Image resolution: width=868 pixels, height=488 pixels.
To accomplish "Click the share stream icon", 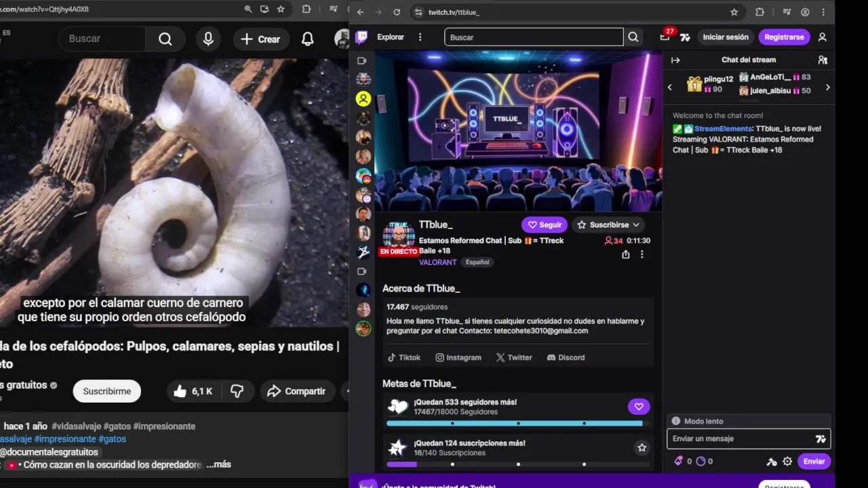I will [625, 254].
